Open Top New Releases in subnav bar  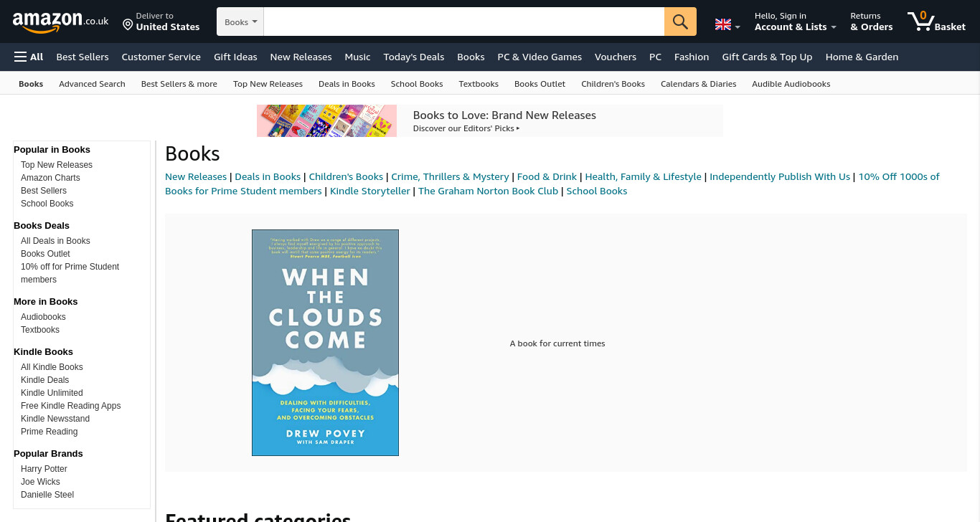coord(268,84)
